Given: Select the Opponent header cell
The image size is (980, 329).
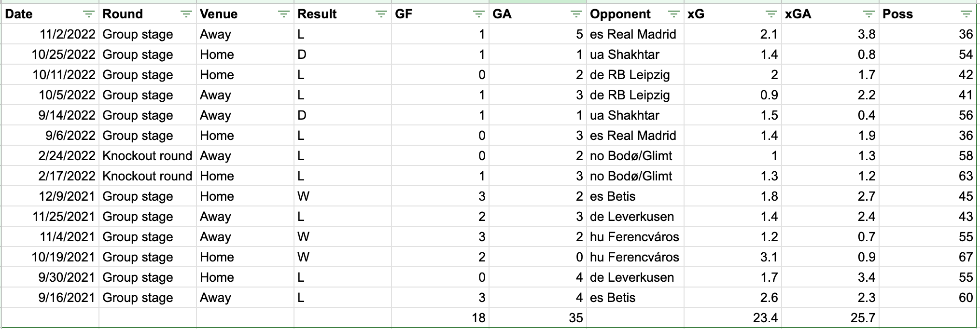Looking at the screenshot, I should tap(635, 14).
